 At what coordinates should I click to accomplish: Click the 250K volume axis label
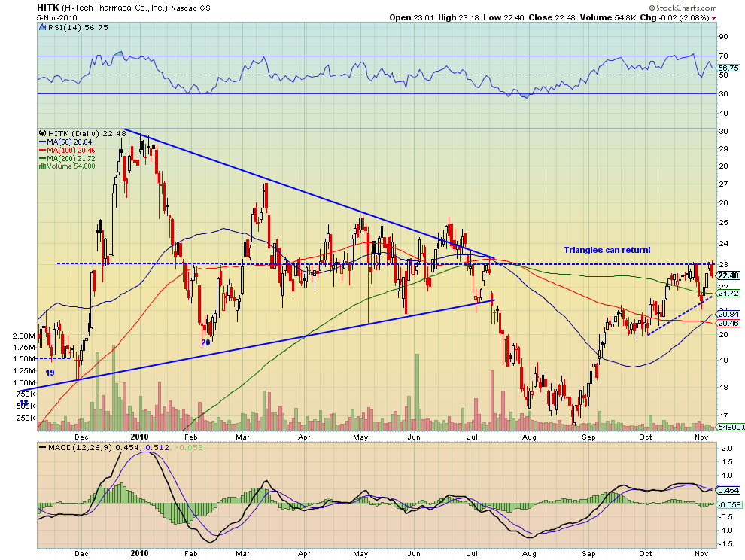coord(26,418)
